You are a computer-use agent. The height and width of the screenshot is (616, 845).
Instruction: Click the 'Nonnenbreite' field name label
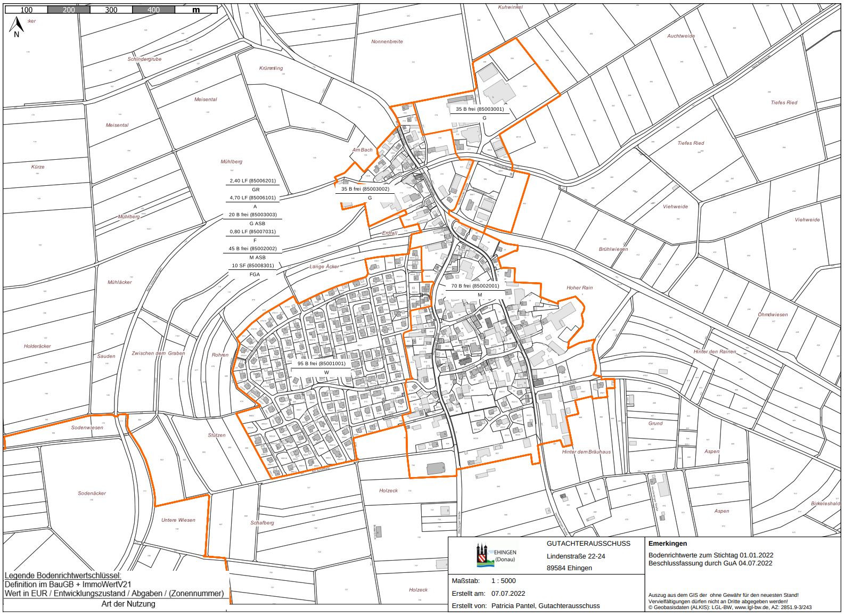pos(387,42)
